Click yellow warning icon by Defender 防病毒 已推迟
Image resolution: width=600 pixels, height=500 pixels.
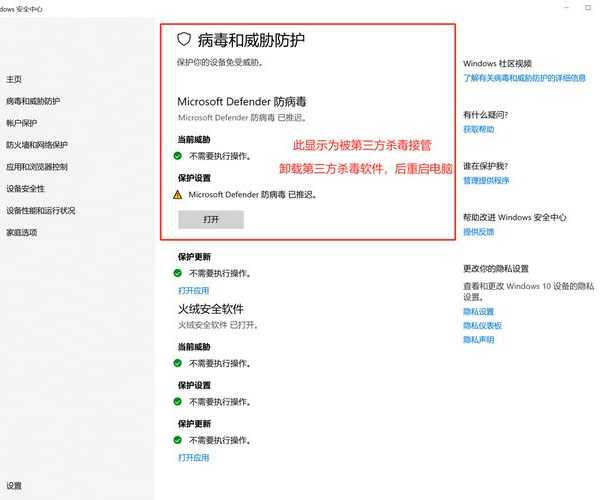[178, 195]
